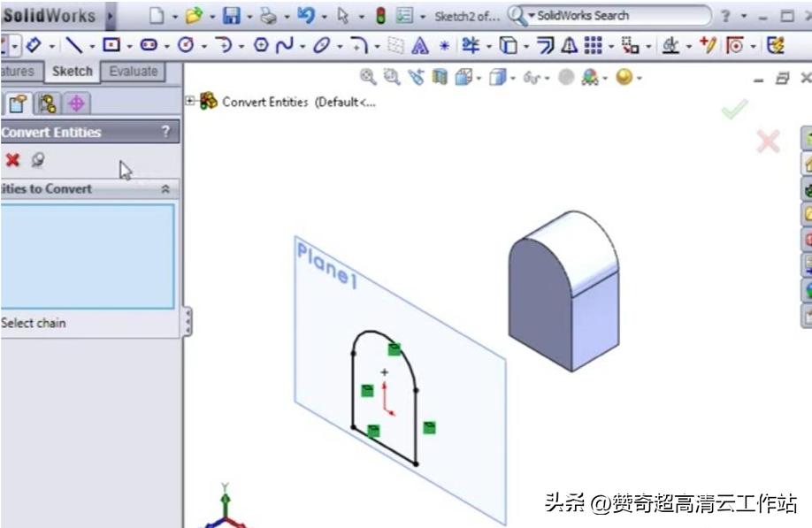Switch to the Sketch command tab
Viewport: 812px width, 528px height.
pos(72,72)
